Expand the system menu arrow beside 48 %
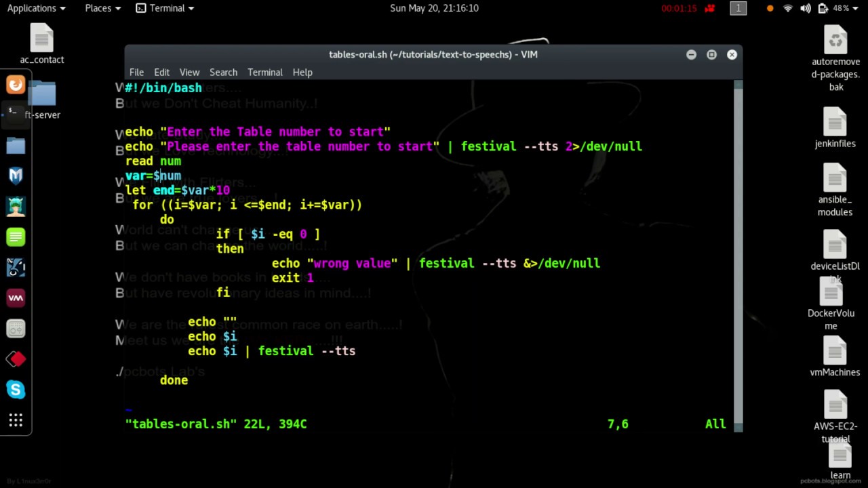868x488 pixels. tap(856, 8)
